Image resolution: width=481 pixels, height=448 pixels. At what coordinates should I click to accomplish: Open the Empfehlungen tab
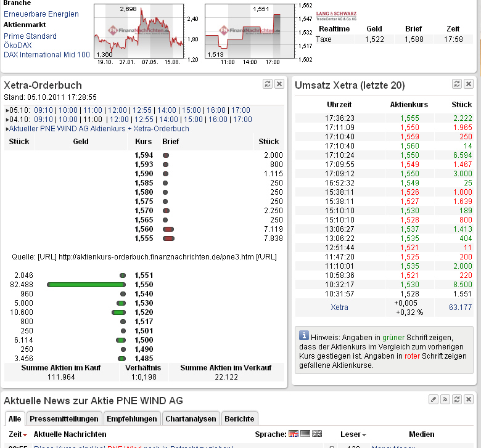click(x=132, y=419)
